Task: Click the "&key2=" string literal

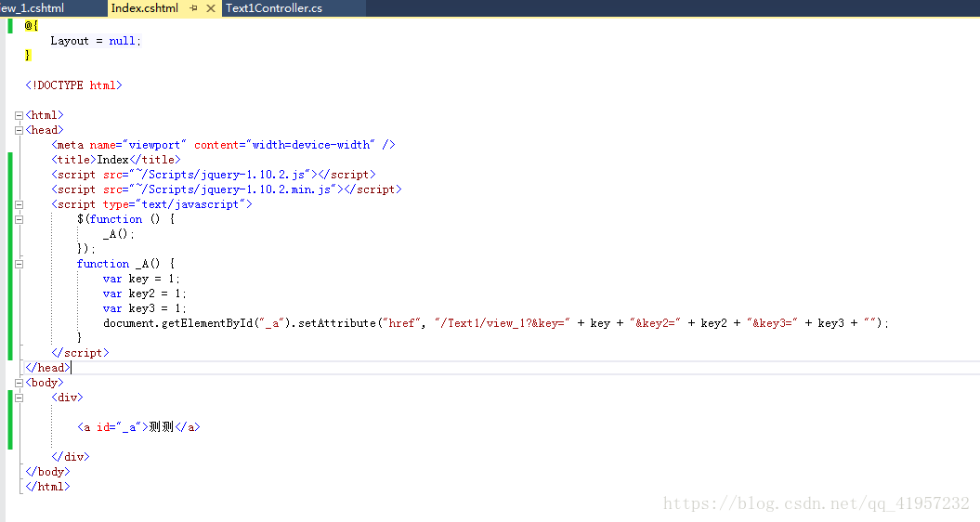Action: click(655, 323)
